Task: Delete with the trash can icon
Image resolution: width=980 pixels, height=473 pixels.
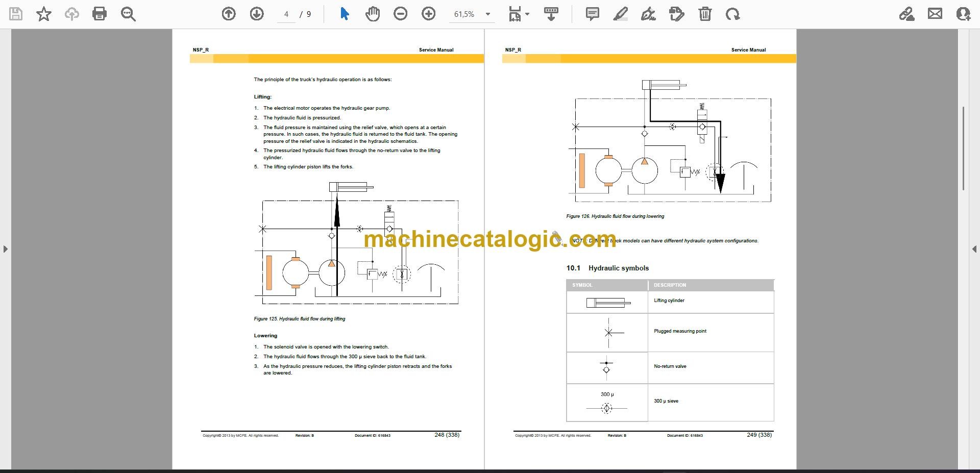Action: (x=705, y=14)
